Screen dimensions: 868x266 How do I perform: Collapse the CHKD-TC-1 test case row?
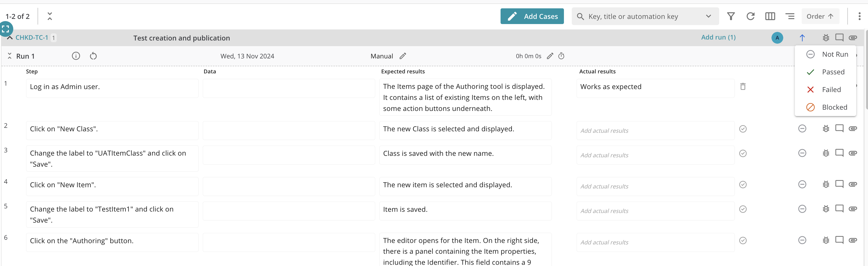(10, 37)
